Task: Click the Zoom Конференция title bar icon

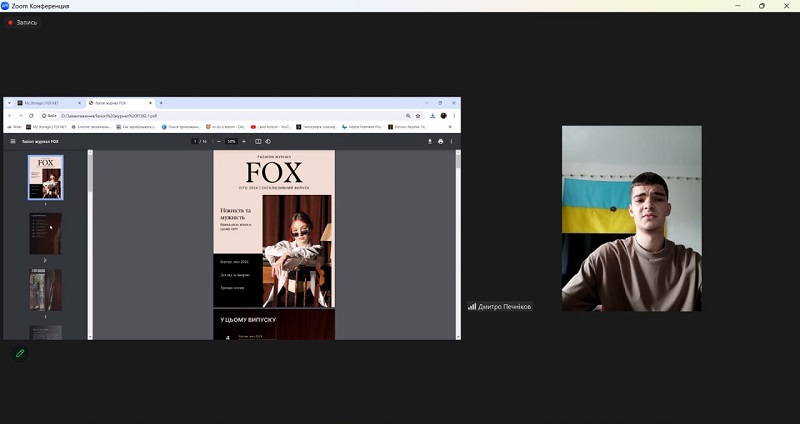Action: [x=5, y=6]
